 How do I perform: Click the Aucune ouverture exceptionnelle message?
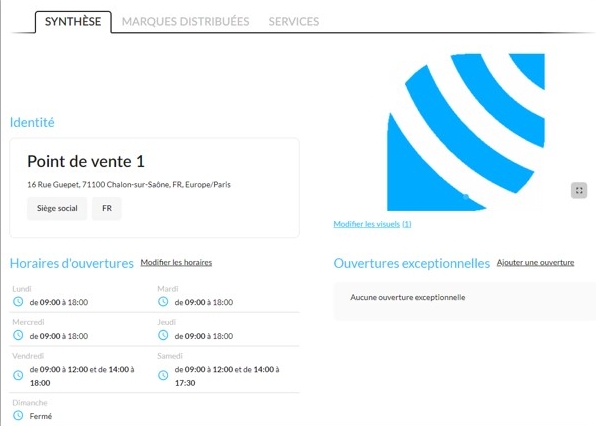(x=407, y=297)
